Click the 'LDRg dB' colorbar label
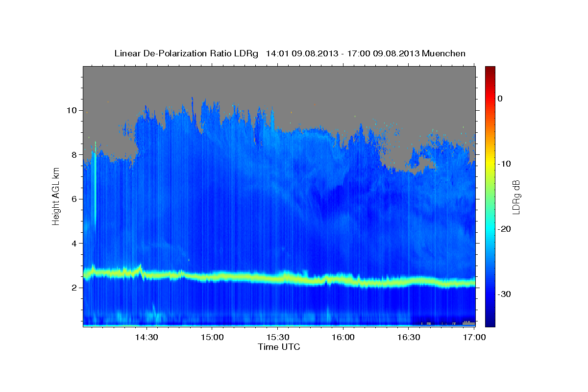 pyautogui.click(x=516, y=197)
